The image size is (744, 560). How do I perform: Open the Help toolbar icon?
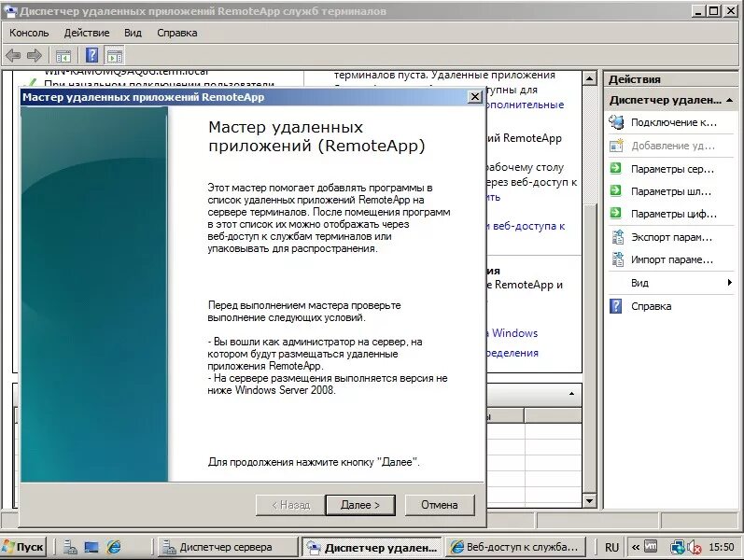click(x=91, y=55)
